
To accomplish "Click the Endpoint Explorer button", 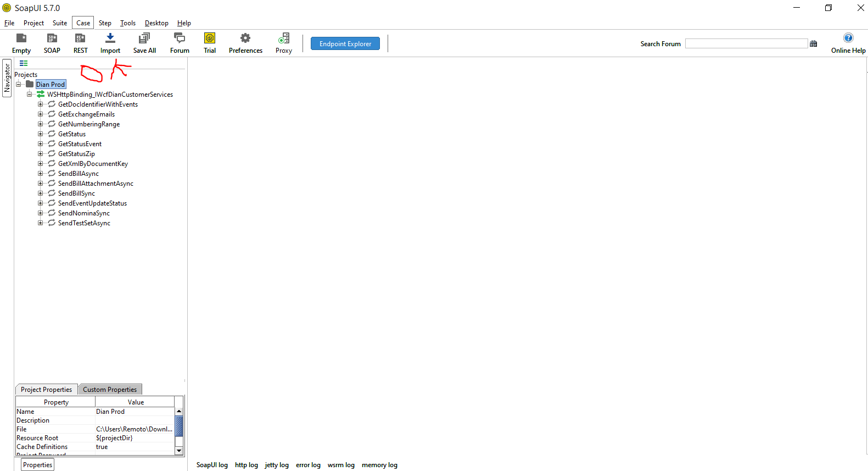I will tap(345, 44).
